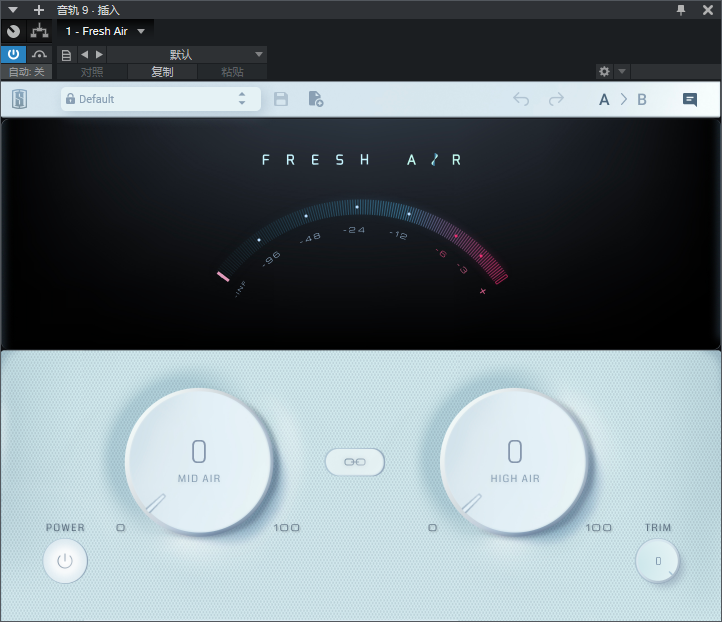This screenshot has width=722, height=622.
Task: Click the TRIM knob
Action: pyautogui.click(x=657, y=561)
